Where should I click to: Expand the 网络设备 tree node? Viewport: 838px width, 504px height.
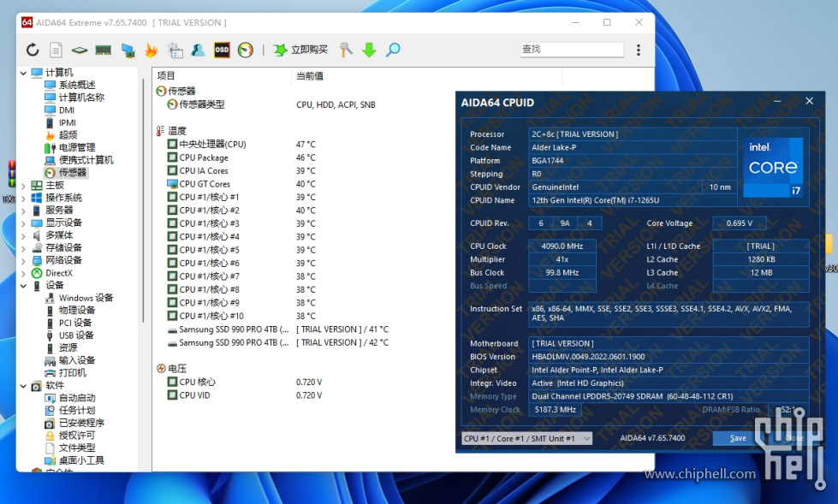(x=23, y=260)
